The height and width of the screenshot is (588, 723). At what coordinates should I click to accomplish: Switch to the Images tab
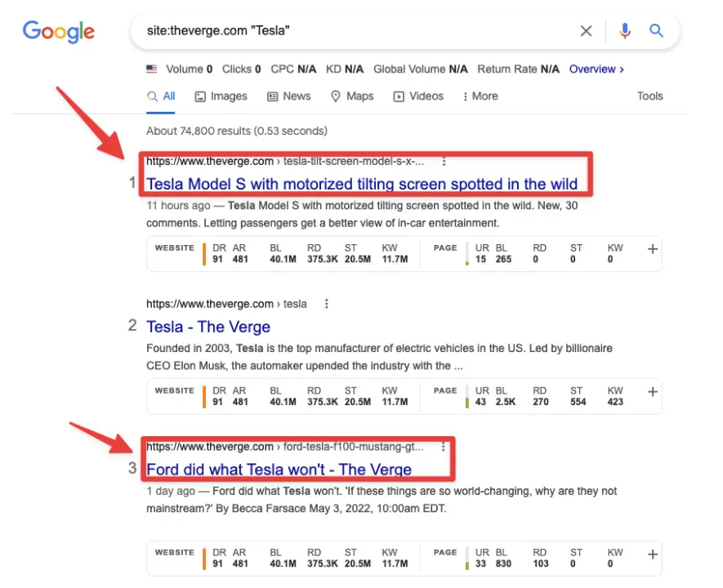coord(221,96)
